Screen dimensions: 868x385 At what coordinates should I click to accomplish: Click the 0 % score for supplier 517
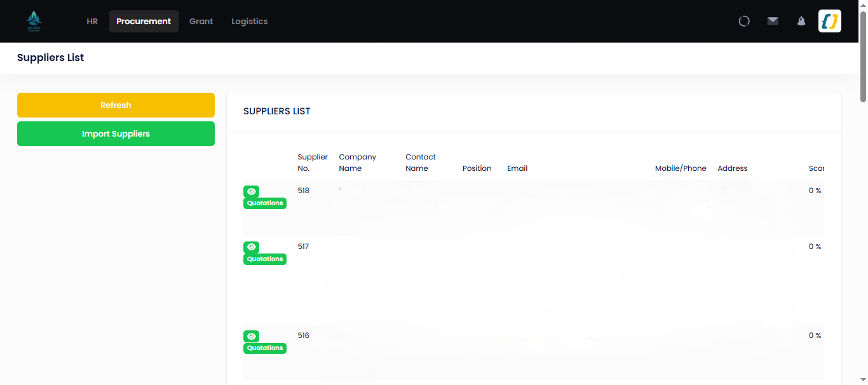[x=815, y=247]
